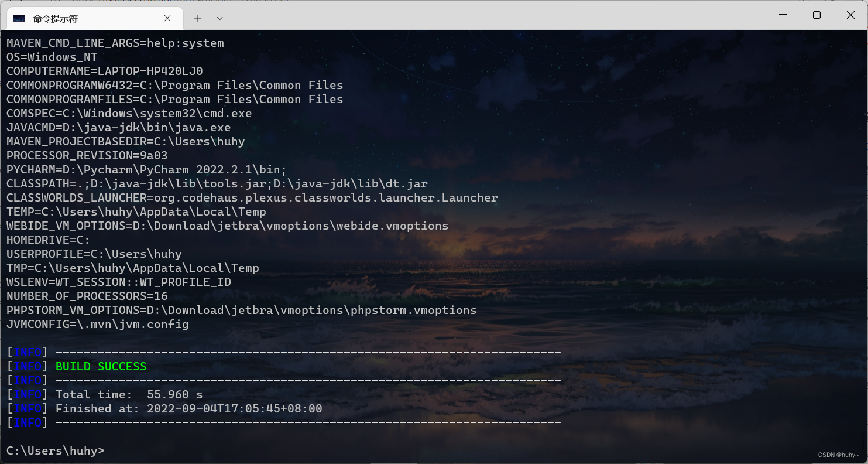Image resolution: width=868 pixels, height=464 pixels.
Task: Maximize the terminal window
Action: (x=816, y=15)
